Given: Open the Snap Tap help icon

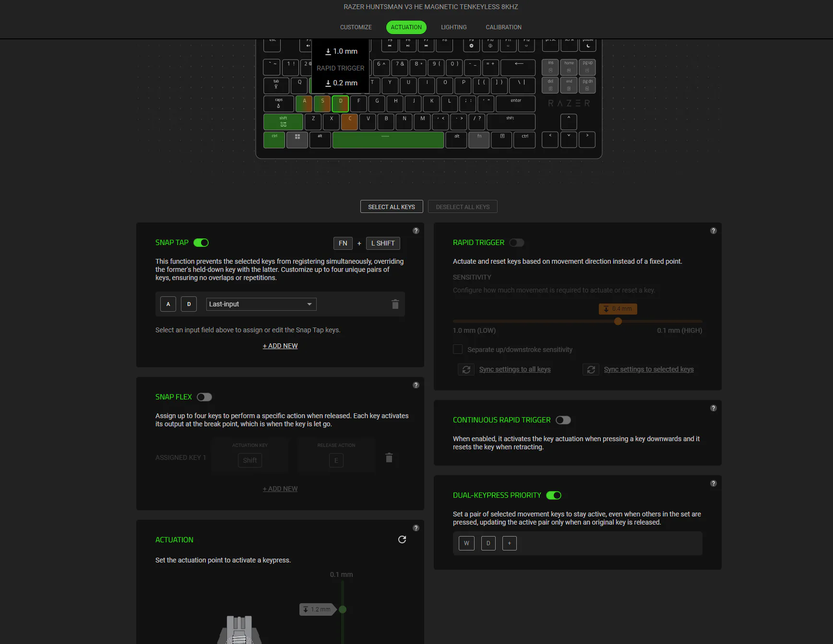Looking at the screenshot, I should pyautogui.click(x=416, y=231).
